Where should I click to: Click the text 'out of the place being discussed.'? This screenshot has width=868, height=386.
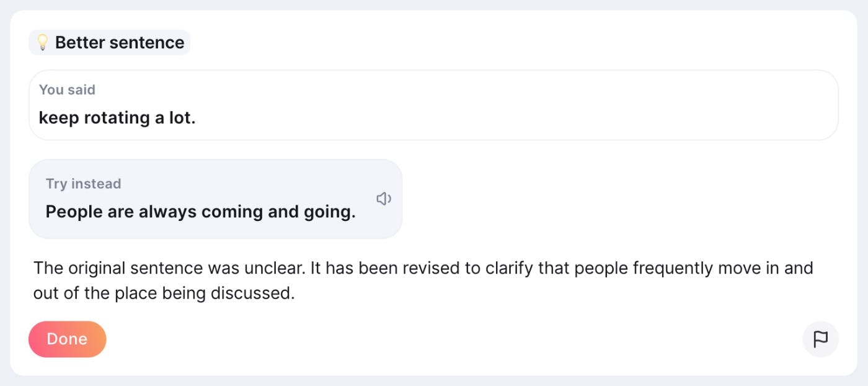(x=164, y=293)
